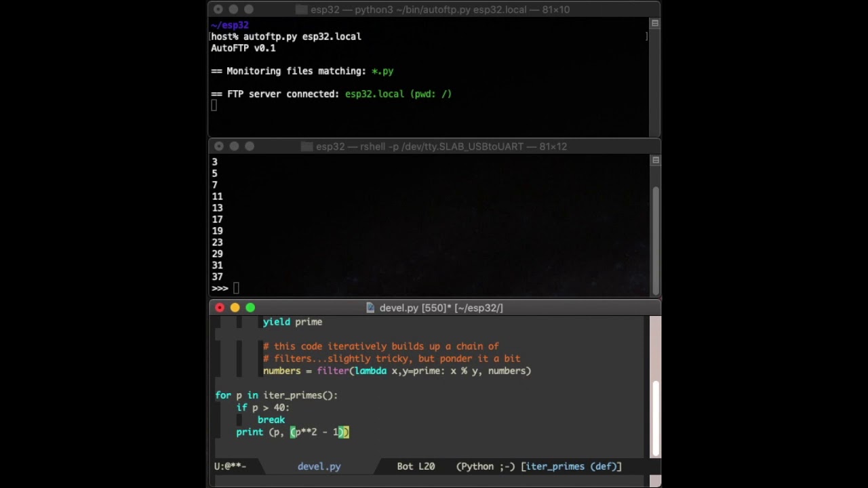Click the '>>>' prompt in rshell terminal

pyautogui.click(x=220, y=288)
